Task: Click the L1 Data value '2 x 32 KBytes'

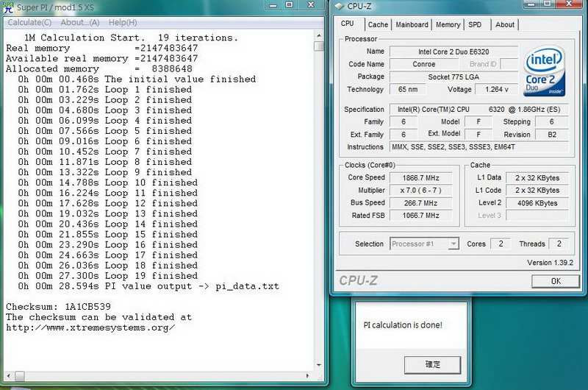Action: pyautogui.click(x=537, y=178)
